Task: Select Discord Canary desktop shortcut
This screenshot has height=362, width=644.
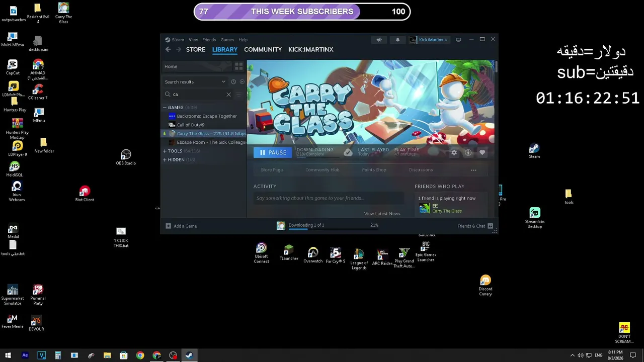Action: coord(486,286)
